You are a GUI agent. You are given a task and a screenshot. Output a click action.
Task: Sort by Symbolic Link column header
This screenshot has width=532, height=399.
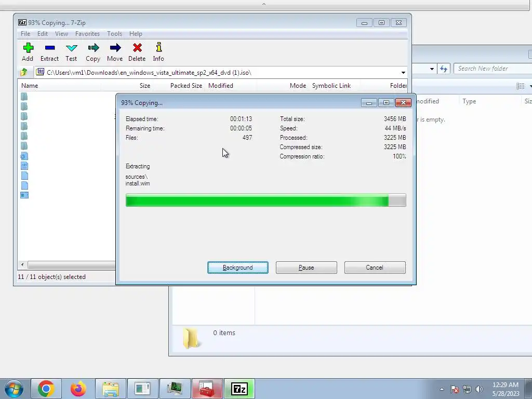tap(335, 86)
